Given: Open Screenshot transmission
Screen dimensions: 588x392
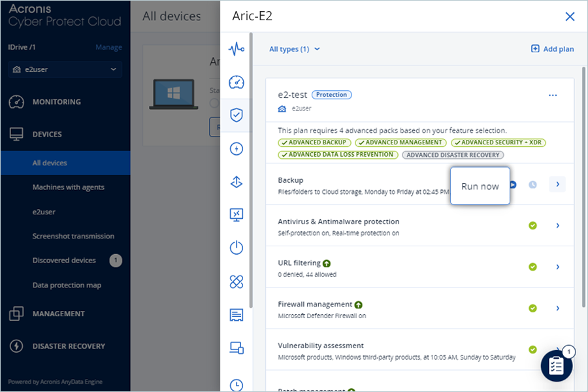Looking at the screenshot, I should coord(73,237).
